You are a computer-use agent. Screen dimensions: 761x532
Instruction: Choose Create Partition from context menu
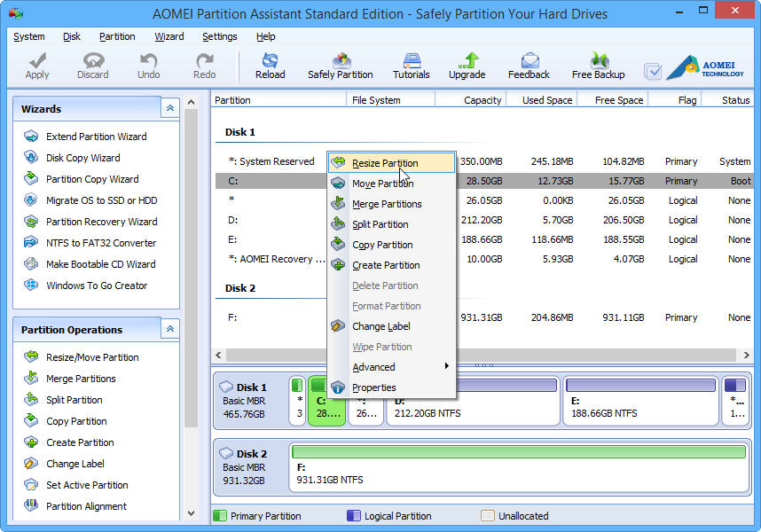392,265
